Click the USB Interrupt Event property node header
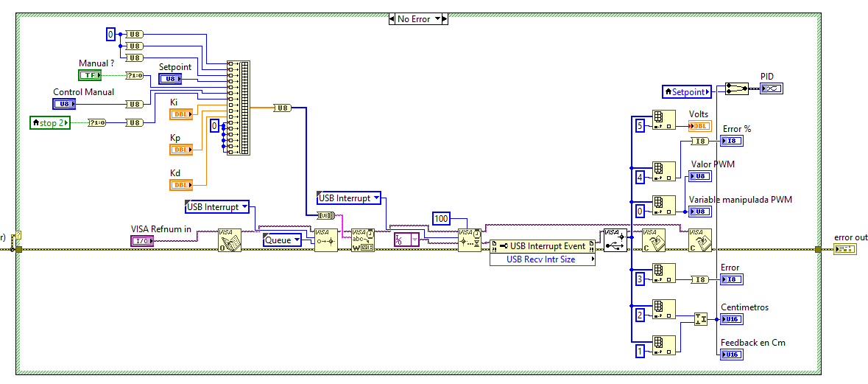The height and width of the screenshot is (384, 868). tap(543, 247)
